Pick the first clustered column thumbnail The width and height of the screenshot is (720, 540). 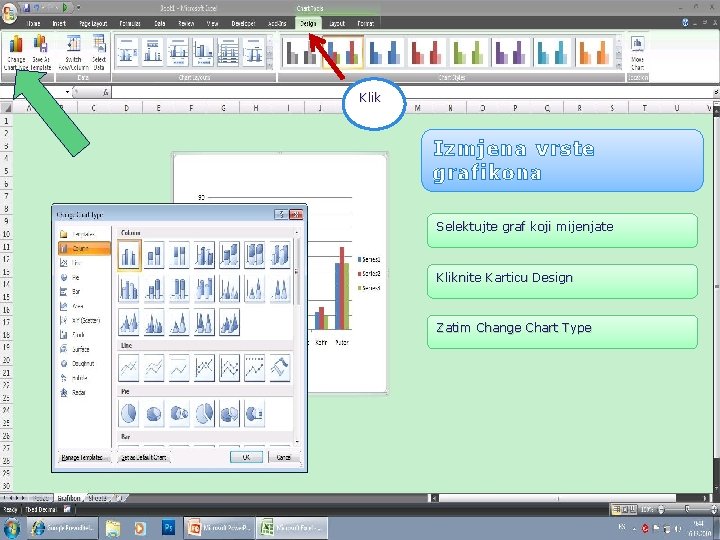point(129,255)
